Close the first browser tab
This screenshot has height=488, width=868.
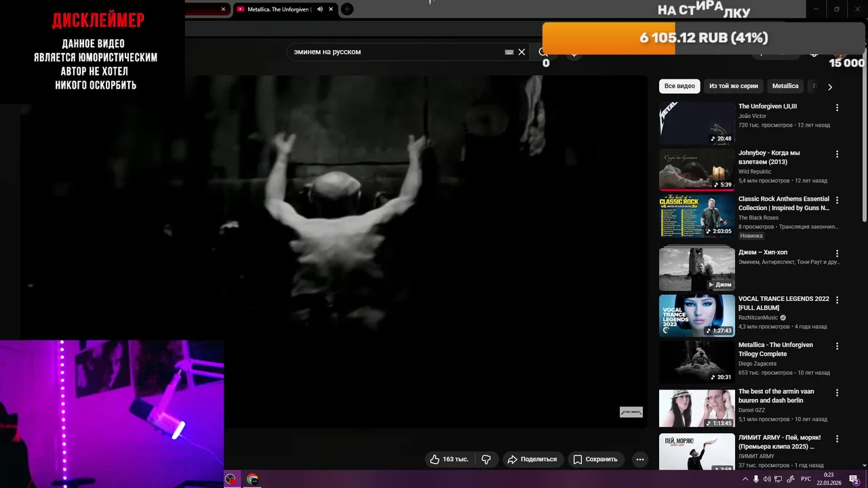[223, 9]
